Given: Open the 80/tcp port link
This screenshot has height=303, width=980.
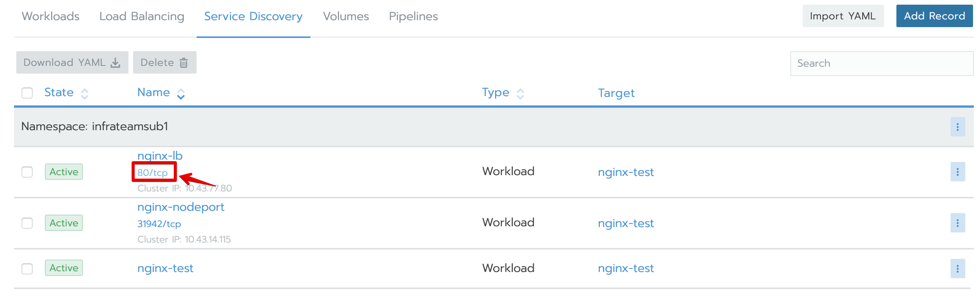Looking at the screenshot, I should point(152,172).
